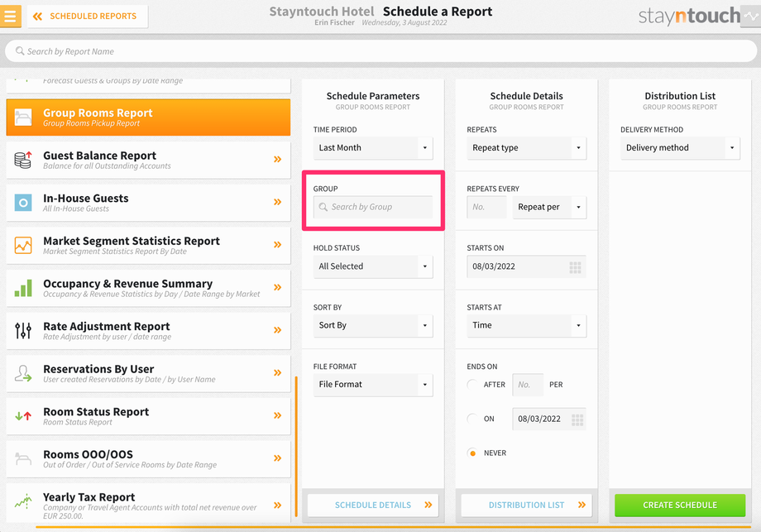
Task: Open Yearly Tax Report chevron
Action: point(278,506)
